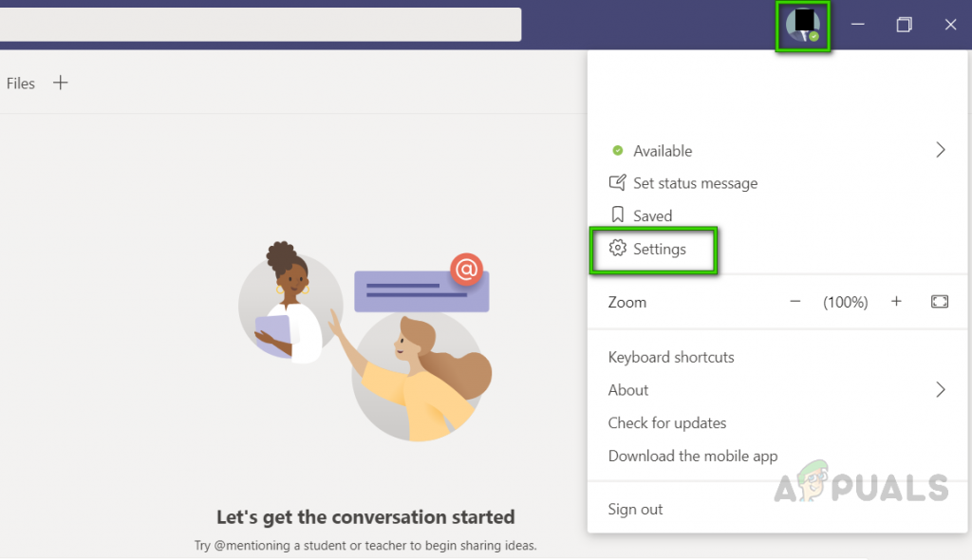Click the profile avatar picture
This screenshot has width=972, height=560.
[802, 25]
